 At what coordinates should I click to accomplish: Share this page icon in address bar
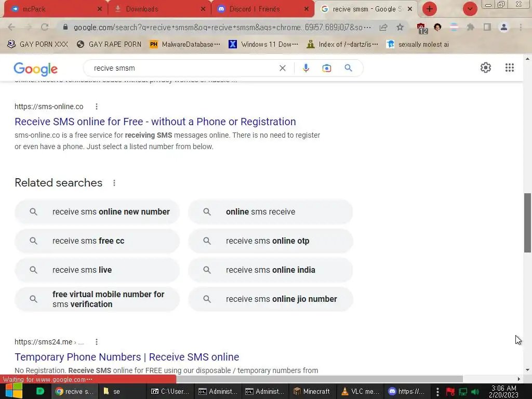click(383, 27)
